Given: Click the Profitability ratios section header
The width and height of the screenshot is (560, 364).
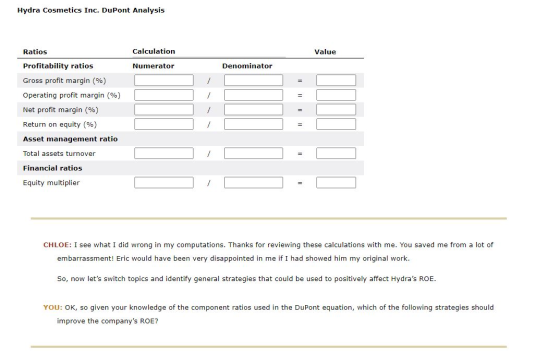Looking at the screenshot, I should [x=58, y=66].
